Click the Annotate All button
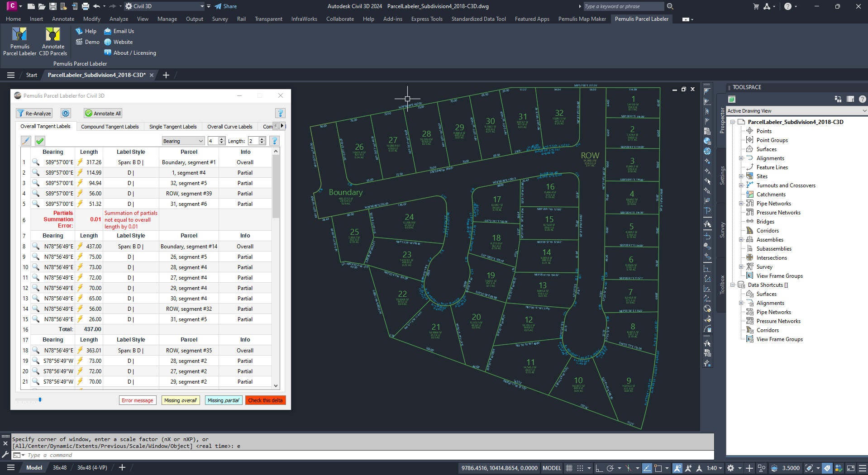This screenshot has width=868, height=475. [103, 114]
